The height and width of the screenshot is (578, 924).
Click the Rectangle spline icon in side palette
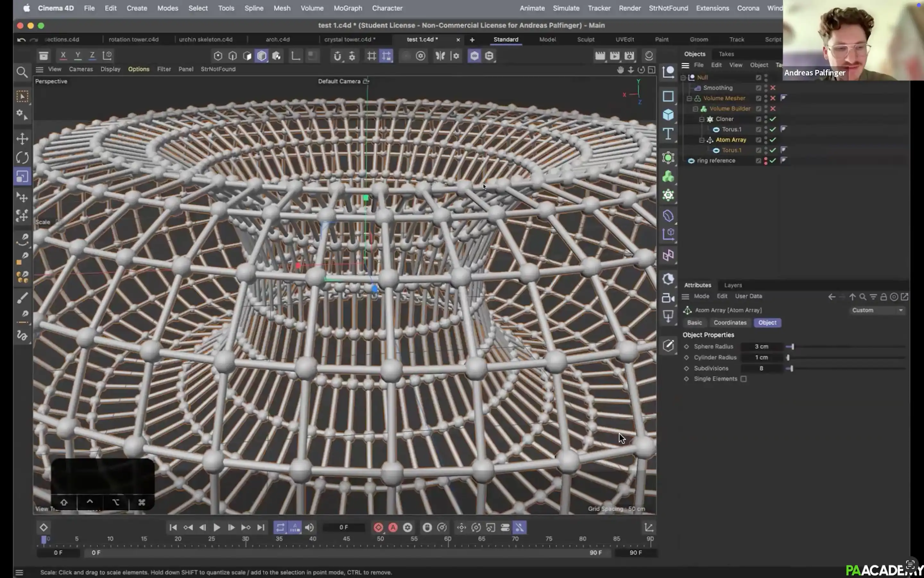(x=668, y=96)
